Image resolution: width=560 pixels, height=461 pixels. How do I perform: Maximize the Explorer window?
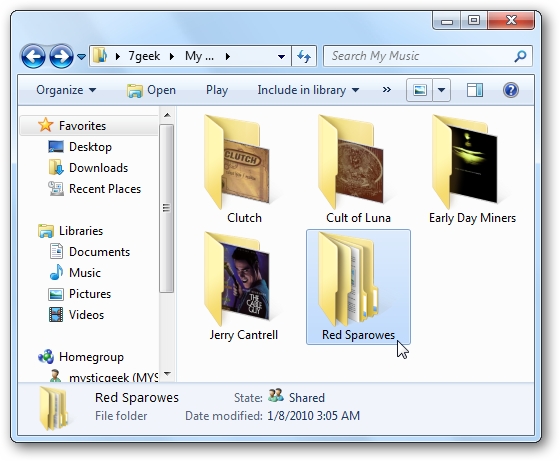474,20
